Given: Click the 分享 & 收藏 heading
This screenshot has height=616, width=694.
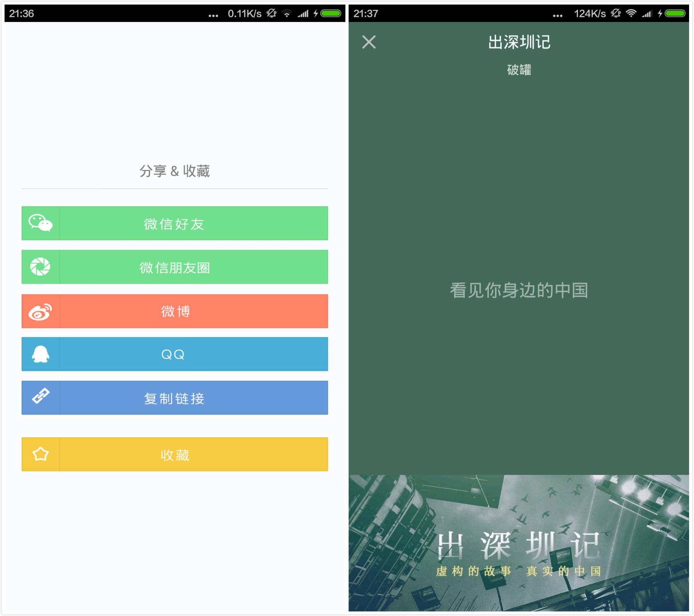Looking at the screenshot, I should tap(175, 171).
